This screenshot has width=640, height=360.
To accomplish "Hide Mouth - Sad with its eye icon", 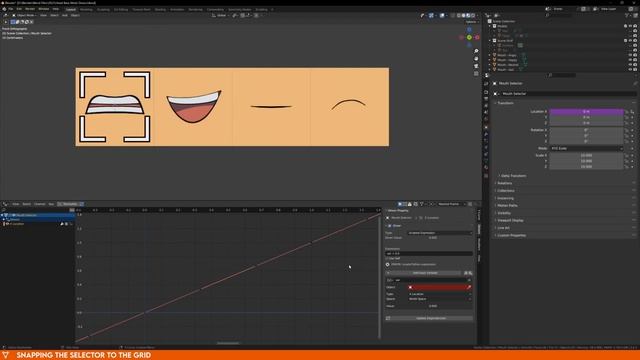I will pyautogui.click(x=630, y=70).
